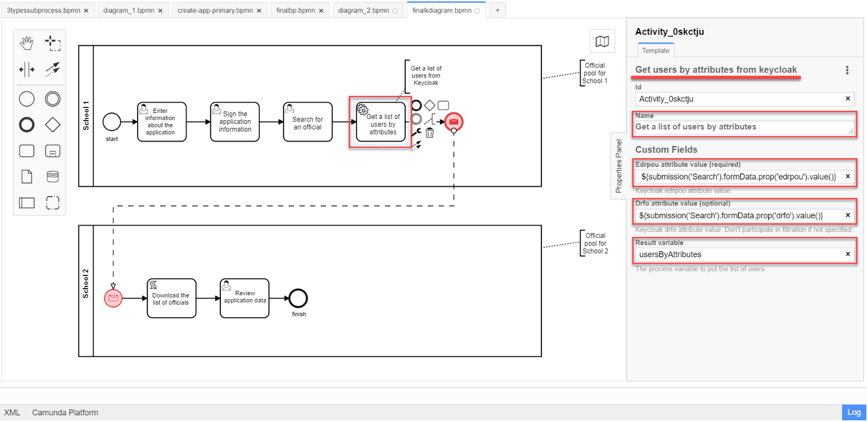Close the 3typessubprocess.bpmn tab
The height and width of the screenshot is (422, 868).
point(86,10)
